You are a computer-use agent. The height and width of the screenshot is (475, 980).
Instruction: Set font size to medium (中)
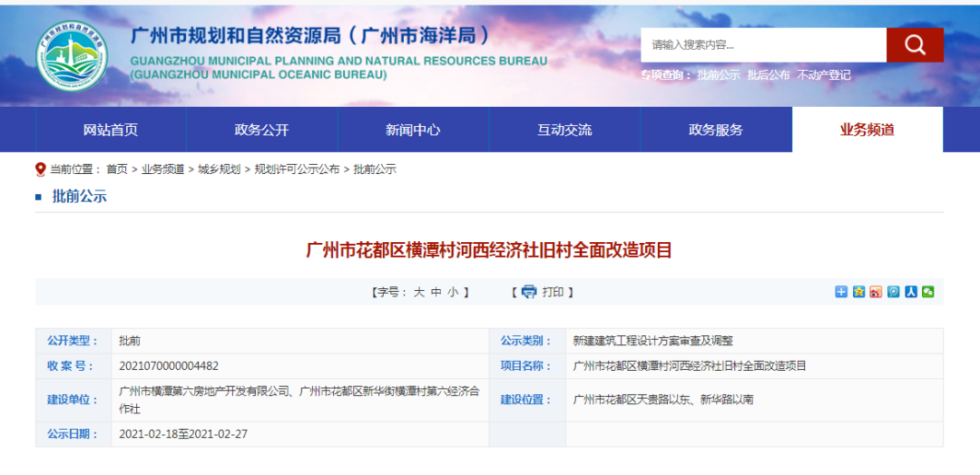click(436, 292)
